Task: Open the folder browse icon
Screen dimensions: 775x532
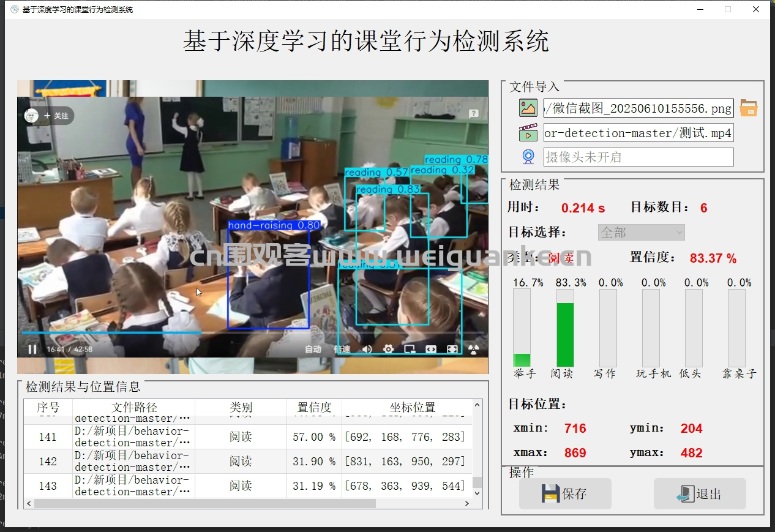Action: pos(749,108)
